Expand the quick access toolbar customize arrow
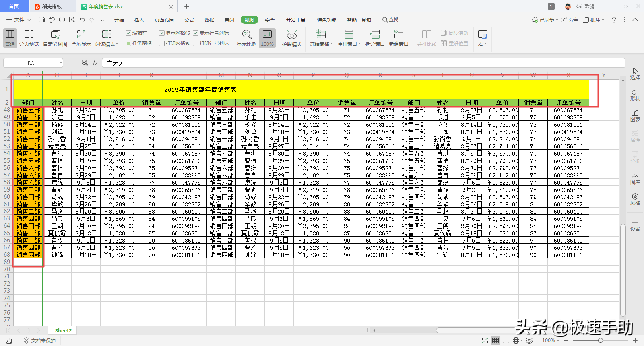Image resolution: width=644 pixels, height=346 pixels. 102,20
